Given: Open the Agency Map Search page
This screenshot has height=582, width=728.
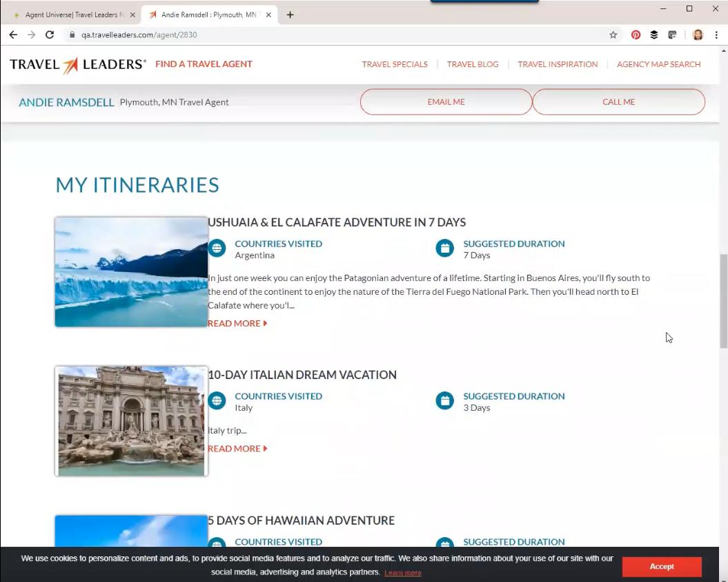Looking at the screenshot, I should (658, 64).
